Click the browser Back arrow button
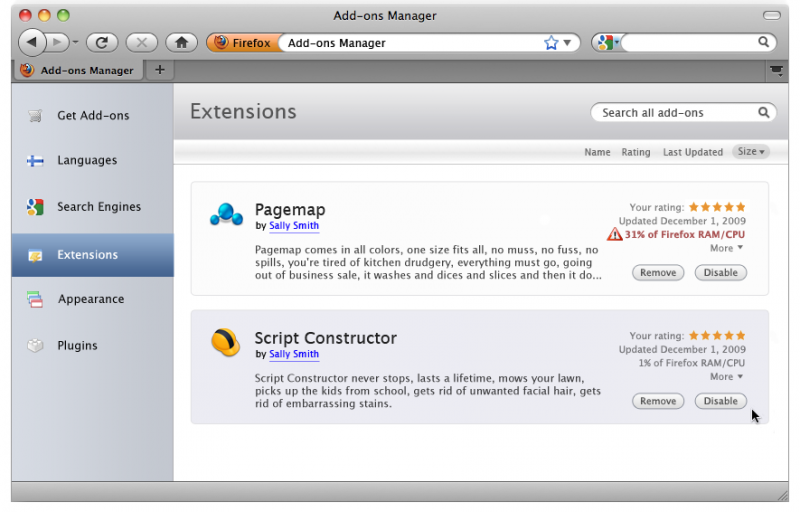The width and height of the screenshot is (800, 512). pos(33,42)
